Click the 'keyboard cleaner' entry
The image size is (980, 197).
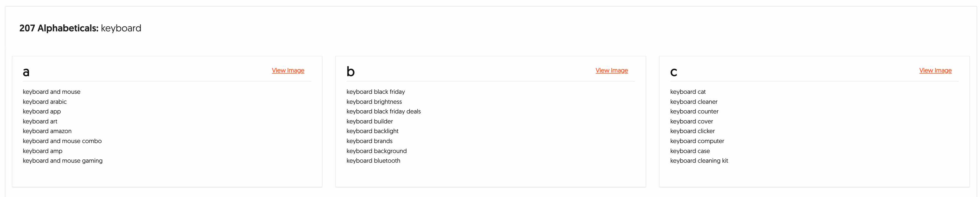tap(694, 101)
